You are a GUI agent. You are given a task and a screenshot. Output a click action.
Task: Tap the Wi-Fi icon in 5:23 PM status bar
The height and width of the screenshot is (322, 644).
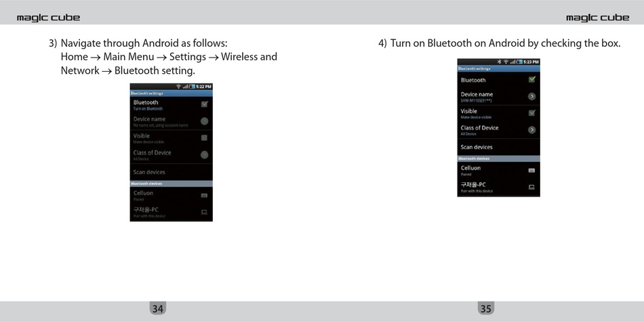click(506, 62)
